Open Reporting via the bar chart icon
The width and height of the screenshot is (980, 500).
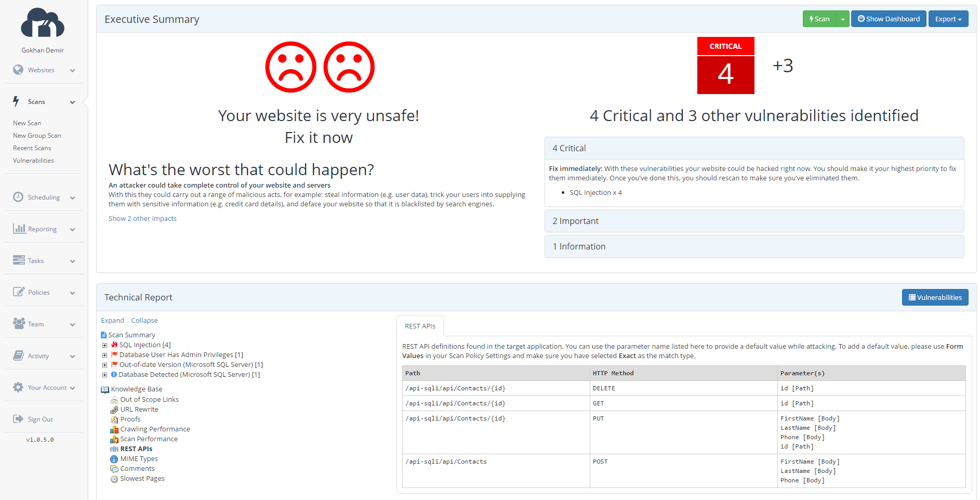click(x=19, y=229)
